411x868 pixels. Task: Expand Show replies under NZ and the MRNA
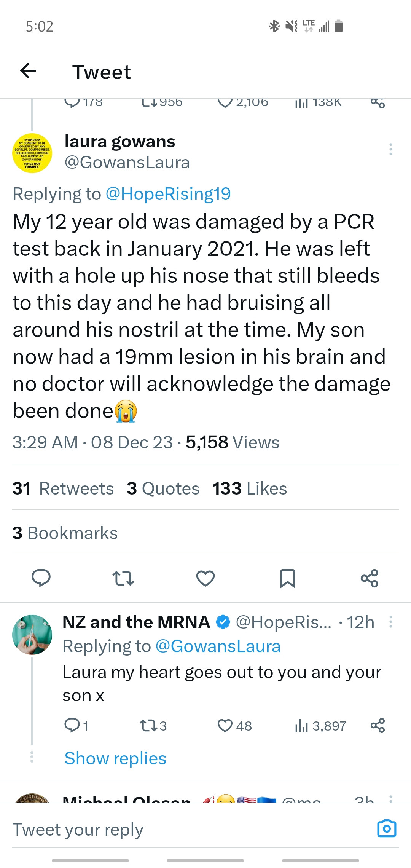[115, 758]
